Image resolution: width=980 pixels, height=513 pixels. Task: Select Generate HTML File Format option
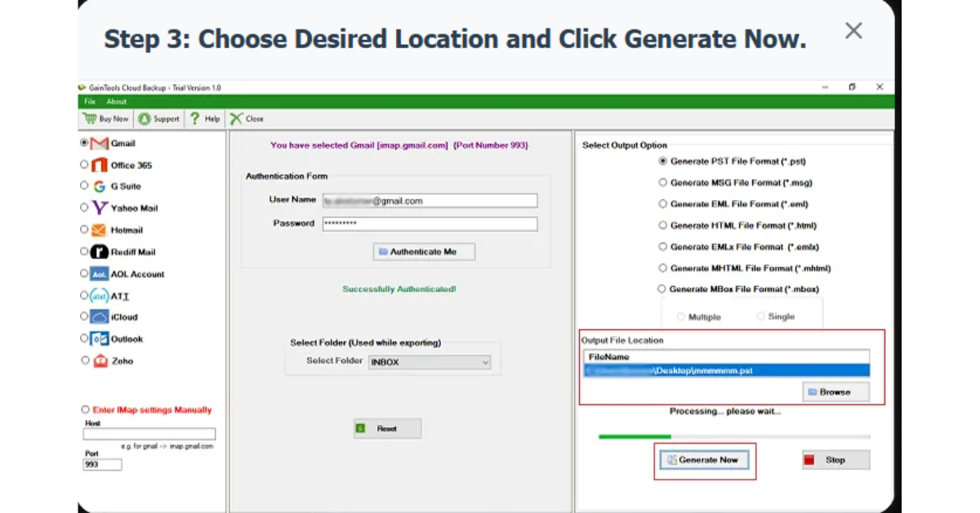(x=663, y=225)
